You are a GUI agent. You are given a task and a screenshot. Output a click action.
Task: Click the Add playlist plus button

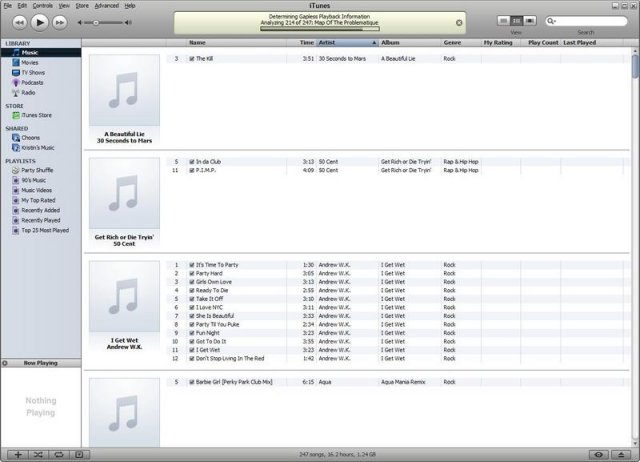coord(18,455)
